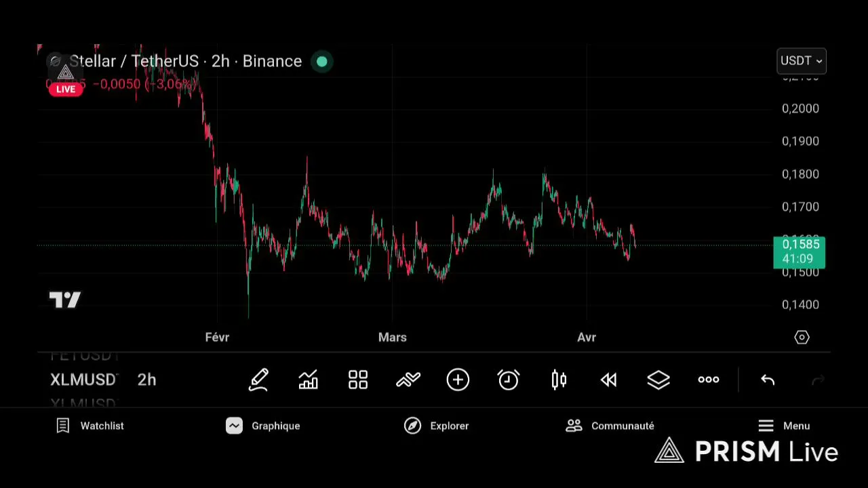
Task: Click the Févr date axis label
Action: 217,338
